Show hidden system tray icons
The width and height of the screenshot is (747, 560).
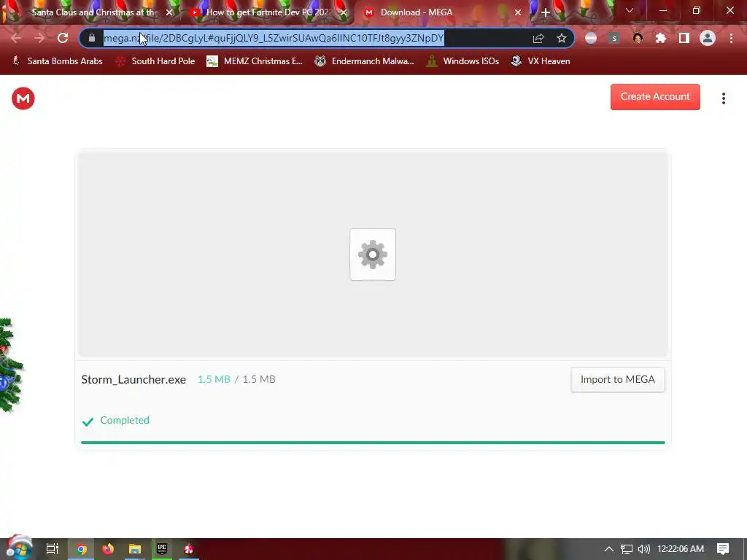click(x=608, y=549)
